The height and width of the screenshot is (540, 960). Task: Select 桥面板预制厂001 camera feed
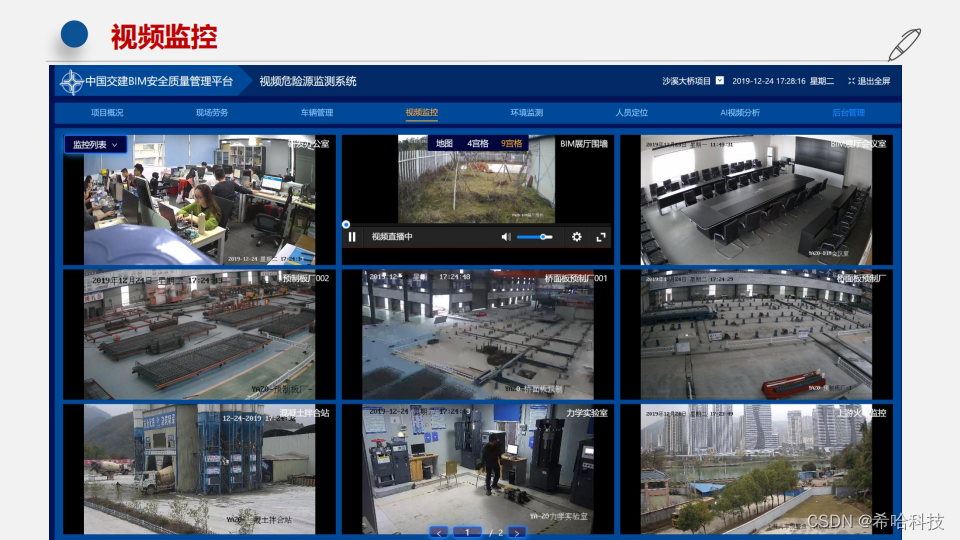(478, 335)
